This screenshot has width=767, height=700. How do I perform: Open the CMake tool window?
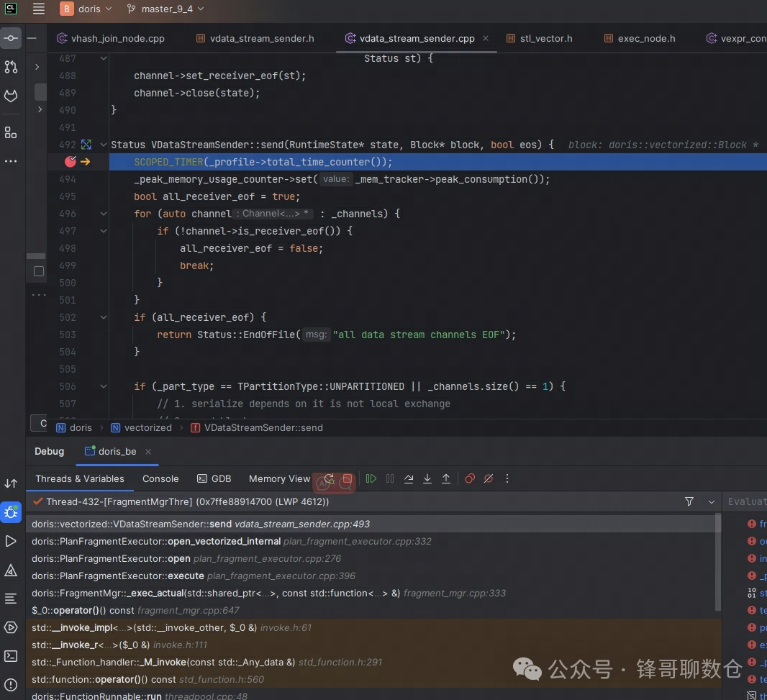point(11,570)
